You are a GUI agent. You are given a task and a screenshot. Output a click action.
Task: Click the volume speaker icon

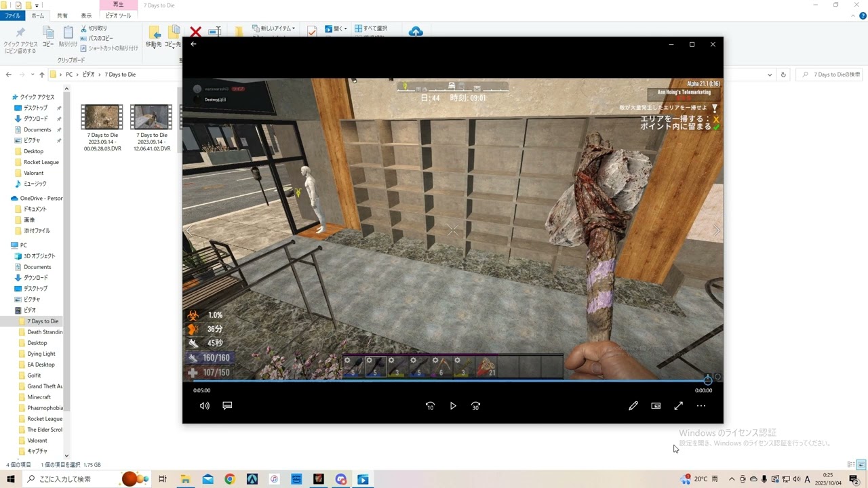[x=205, y=406]
